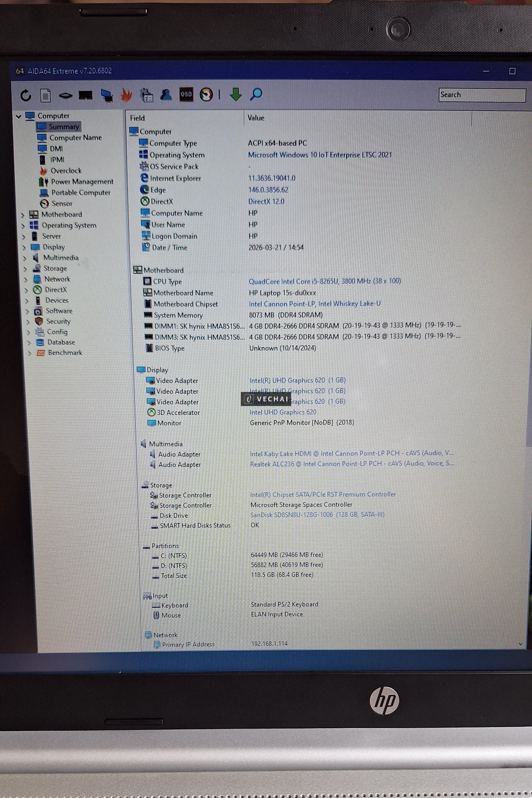
Task: Expand the Multimedia tree node
Action: pos(25,258)
